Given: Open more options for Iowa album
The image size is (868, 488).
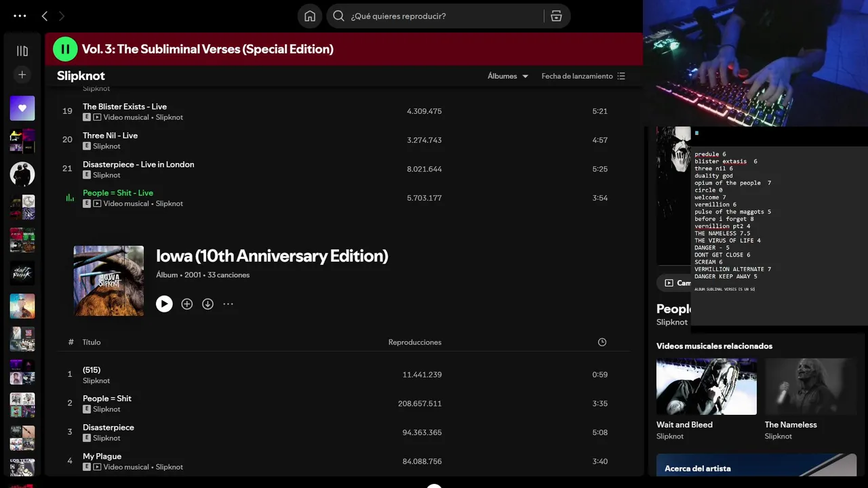Looking at the screenshot, I should (x=229, y=304).
